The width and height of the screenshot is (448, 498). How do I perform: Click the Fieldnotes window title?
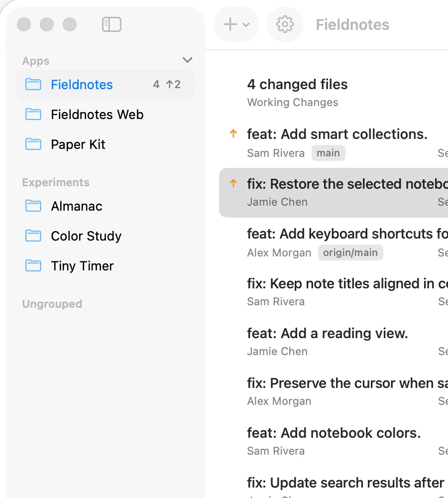pos(352,25)
